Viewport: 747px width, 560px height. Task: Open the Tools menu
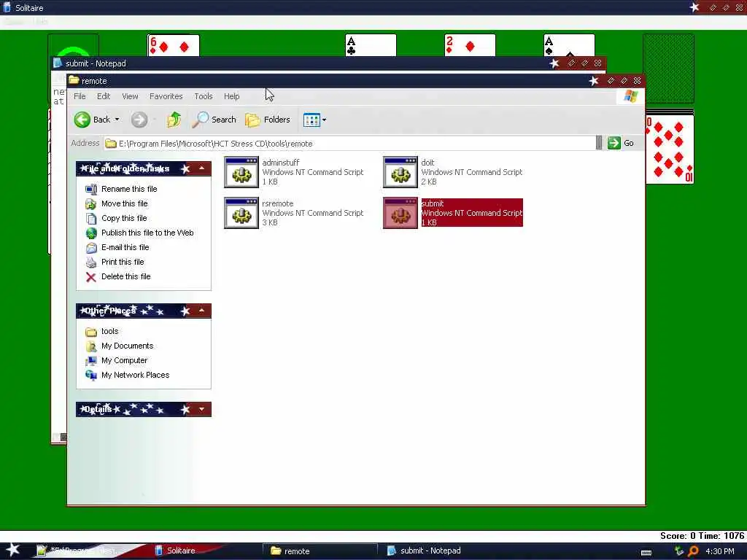coord(204,96)
